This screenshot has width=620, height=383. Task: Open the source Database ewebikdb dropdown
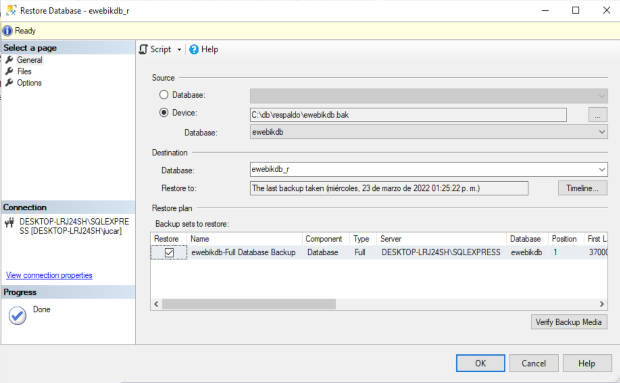point(429,132)
